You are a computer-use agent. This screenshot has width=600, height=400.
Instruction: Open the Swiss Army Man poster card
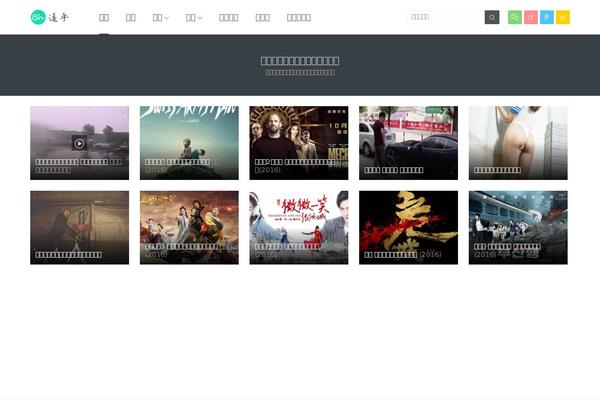pos(189,143)
